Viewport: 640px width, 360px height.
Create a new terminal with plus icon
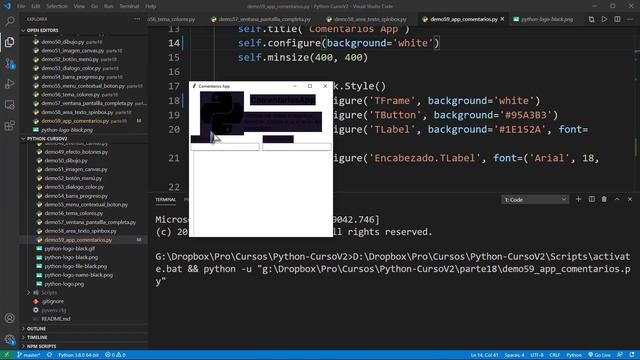point(578,199)
